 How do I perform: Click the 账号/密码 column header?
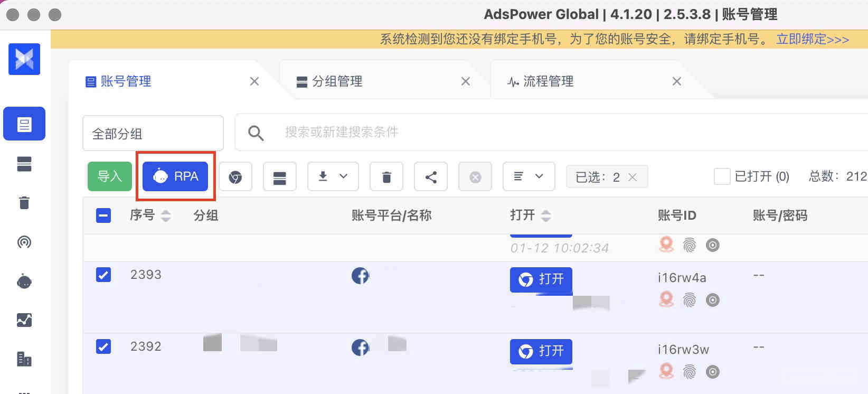[x=780, y=215]
